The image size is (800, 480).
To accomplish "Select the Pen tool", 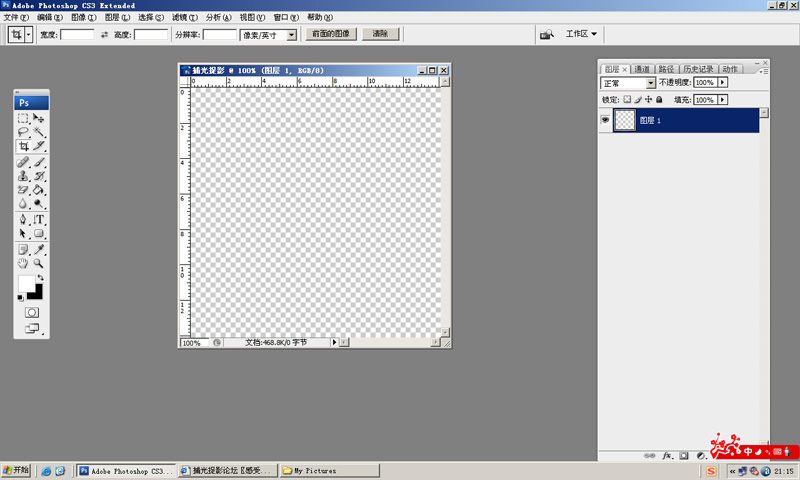I will (23, 219).
